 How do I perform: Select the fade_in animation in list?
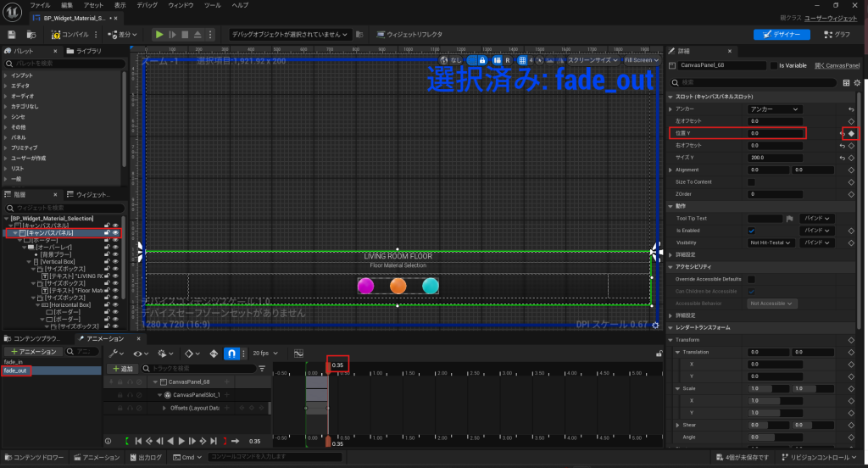click(13, 362)
